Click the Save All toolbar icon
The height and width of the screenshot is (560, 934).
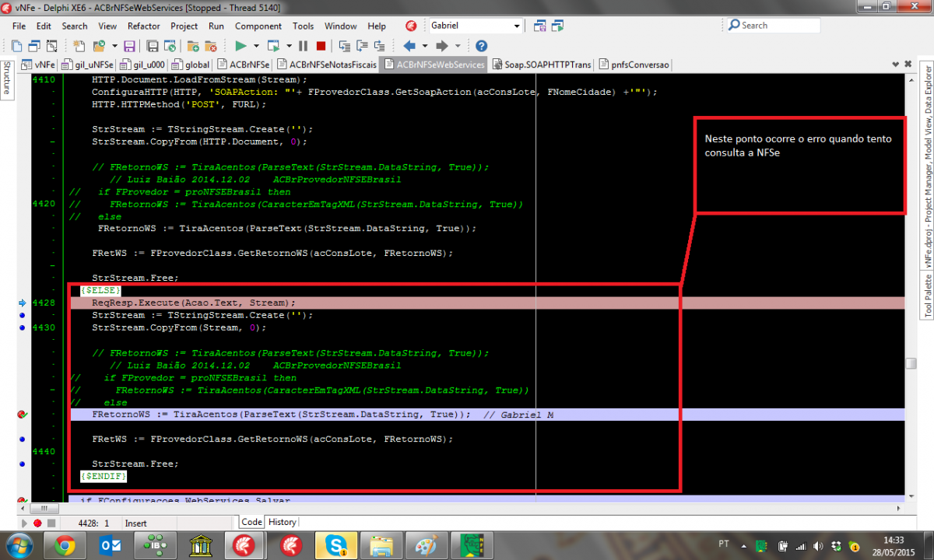tap(153, 46)
